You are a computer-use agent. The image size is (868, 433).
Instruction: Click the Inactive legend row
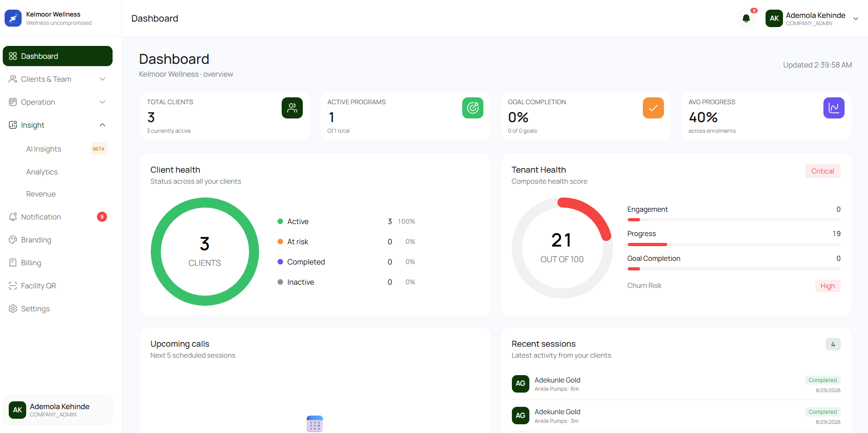[x=346, y=282]
